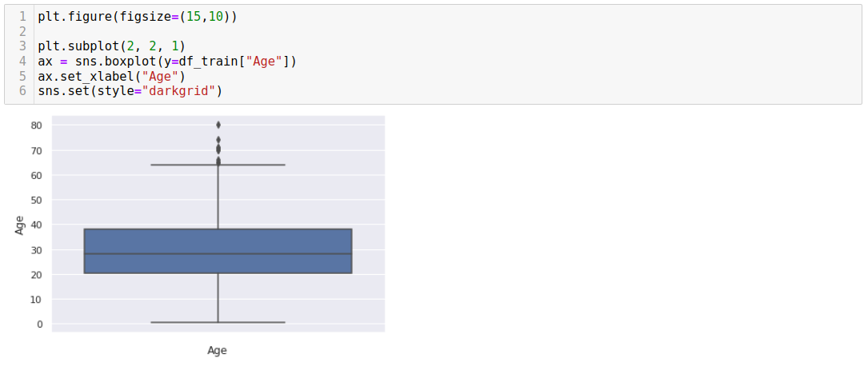Click the blue box of the boxplot

click(x=218, y=251)
